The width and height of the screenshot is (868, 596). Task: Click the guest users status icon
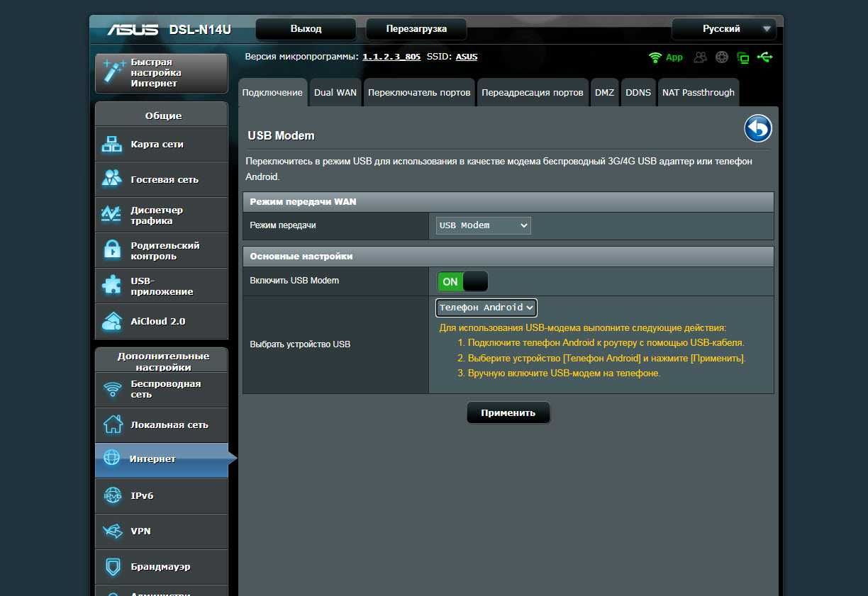tap(701, 57)
